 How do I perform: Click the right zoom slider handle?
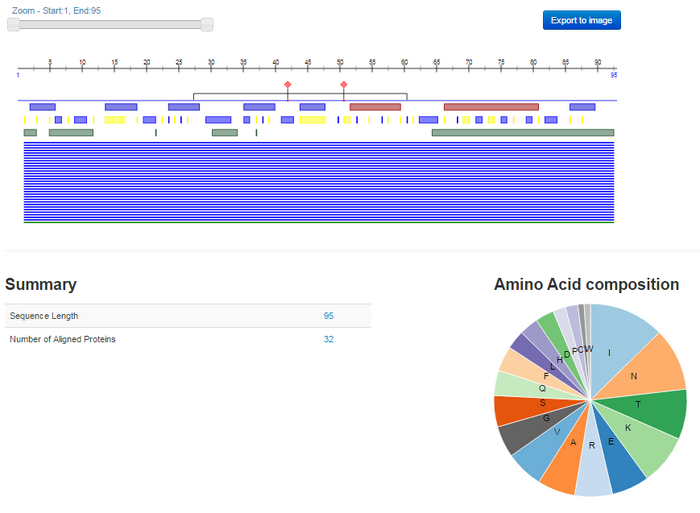[x=207, y=24]
